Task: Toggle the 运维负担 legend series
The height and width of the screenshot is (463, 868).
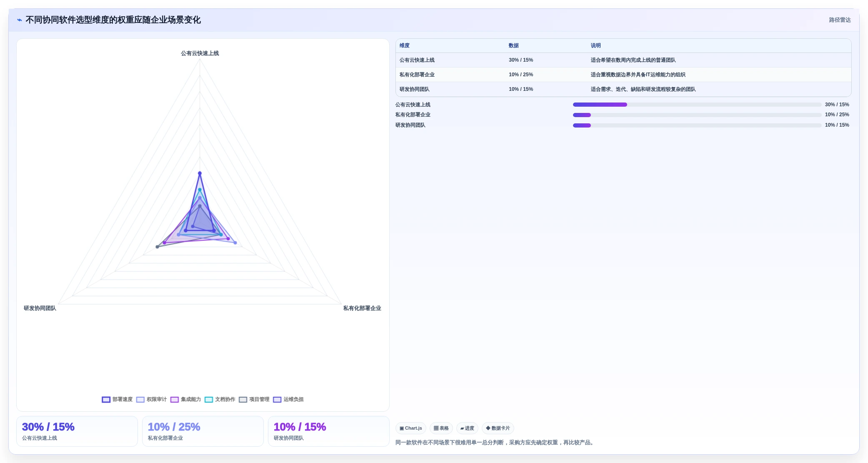Action: [288, 399]
